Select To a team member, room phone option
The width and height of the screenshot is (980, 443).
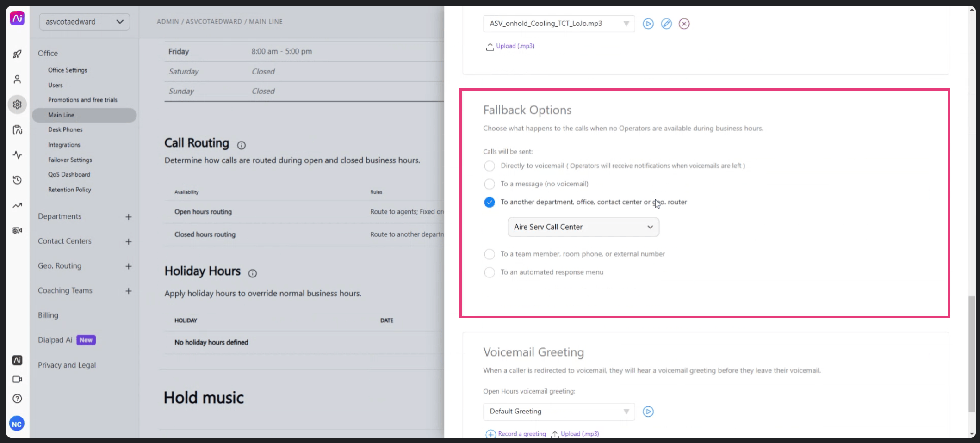pyautogui.click(x=489, y=254)
